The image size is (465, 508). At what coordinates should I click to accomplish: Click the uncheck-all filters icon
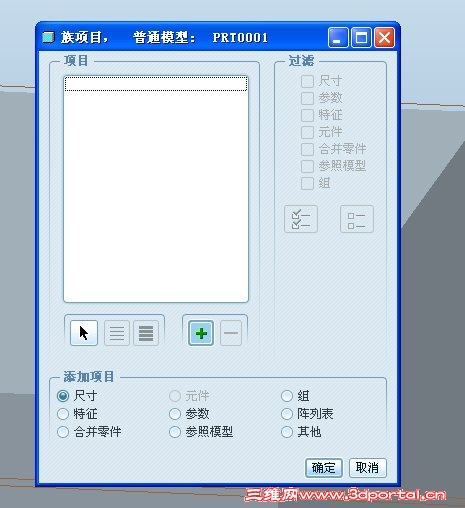point(357,219)
